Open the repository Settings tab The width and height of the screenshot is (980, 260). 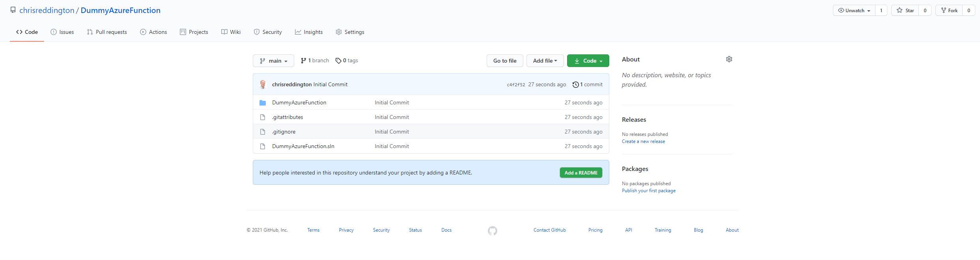point(350,32)
